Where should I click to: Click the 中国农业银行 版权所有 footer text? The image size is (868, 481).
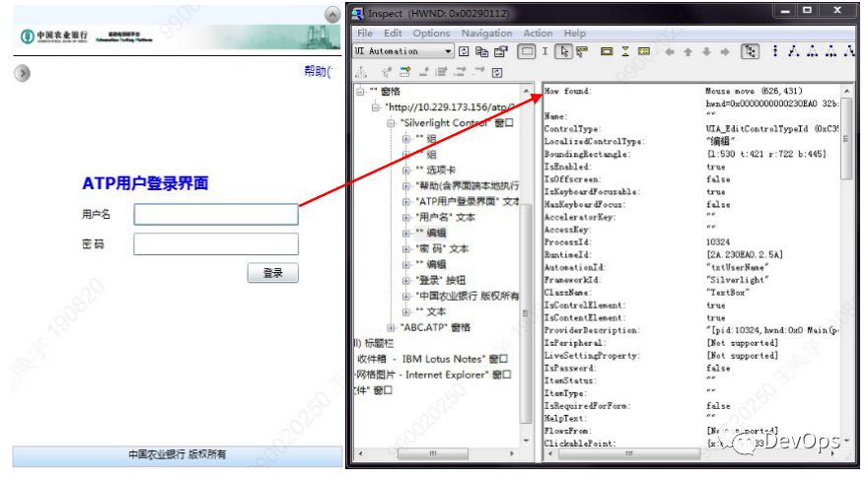(x=178, y=454)
